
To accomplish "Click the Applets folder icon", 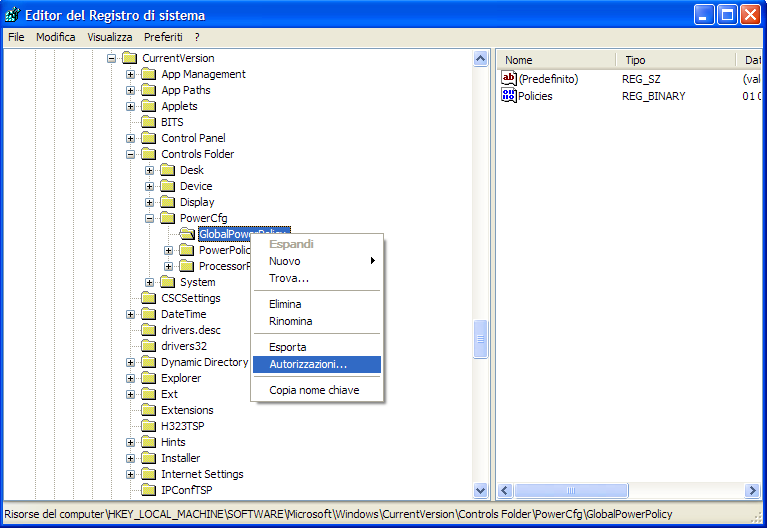I will [x=149, y=106].
